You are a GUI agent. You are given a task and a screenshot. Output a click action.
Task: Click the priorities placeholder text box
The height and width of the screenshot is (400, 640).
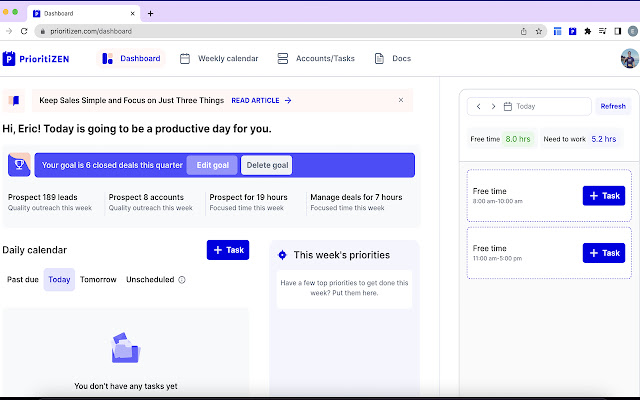(344, 288)
